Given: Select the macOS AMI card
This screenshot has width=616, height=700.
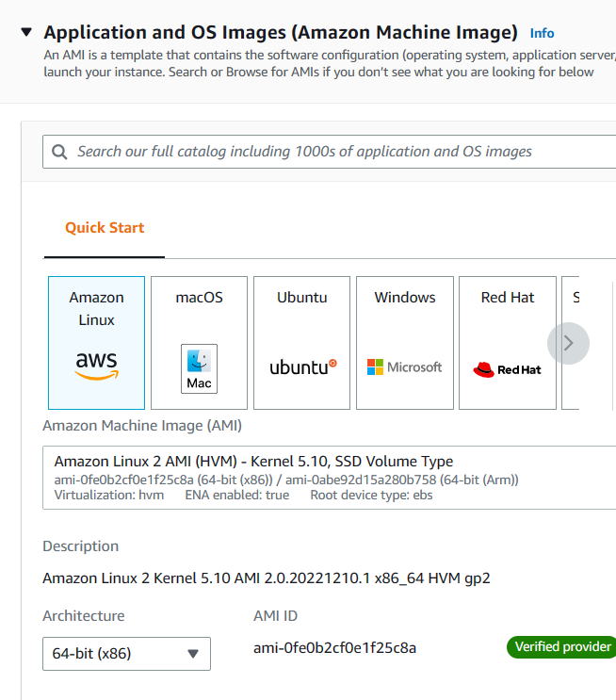Looking at the screenshot, I should (199, 343).
